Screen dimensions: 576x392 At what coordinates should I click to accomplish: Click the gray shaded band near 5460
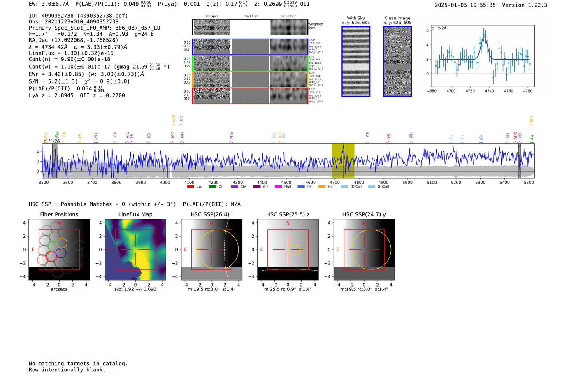click(520, 160)
